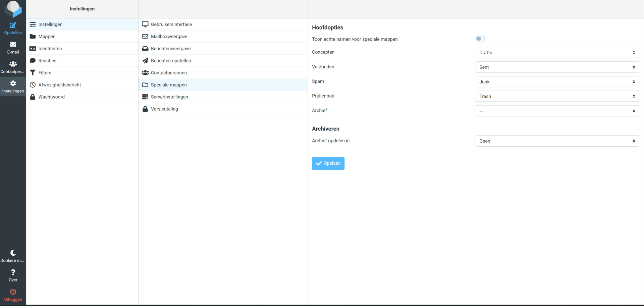Click the padlock icon beside Wachtwoord
The image size is (644, 306).
[33, 97]
